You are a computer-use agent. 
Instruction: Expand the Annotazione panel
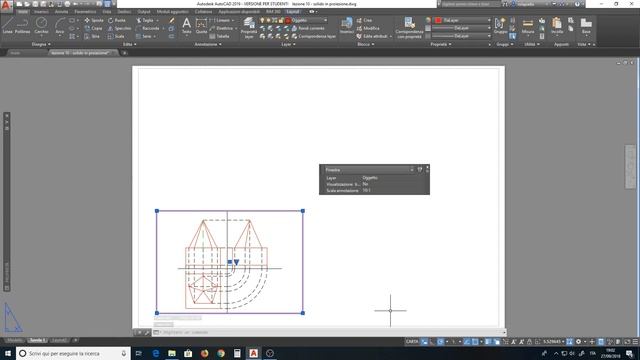(x=208, y=44)
